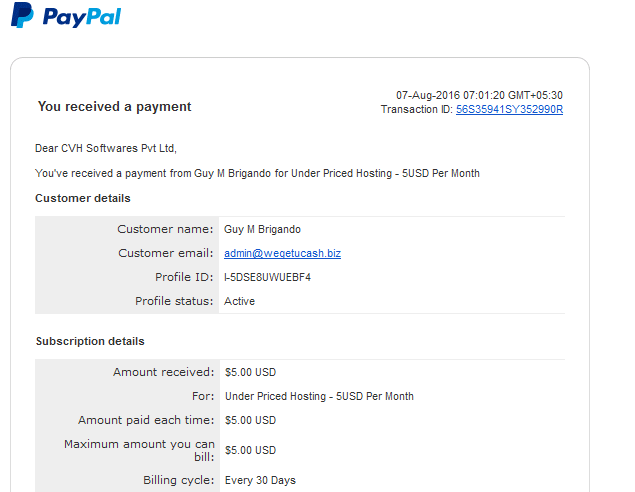
Task: Click the PayPal wordmark text
Action: (x=82, y=17)
